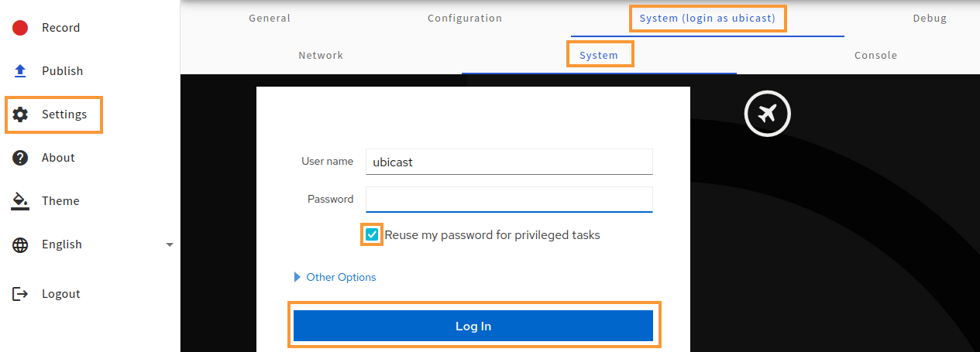Select the System sub-tab
This screenshot has width=980, height=352.
pyautogui.click(x=599, y=55)
